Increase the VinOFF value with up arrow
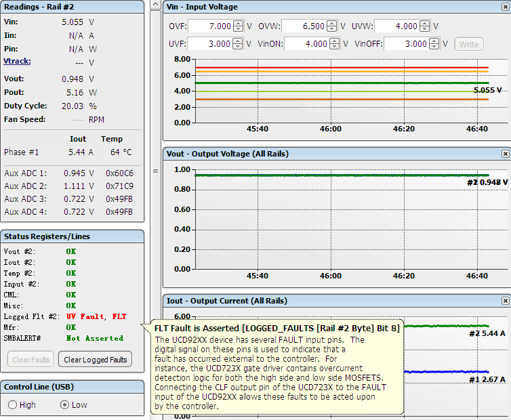This screenshot has width=511, height=420. pos(434,41)
